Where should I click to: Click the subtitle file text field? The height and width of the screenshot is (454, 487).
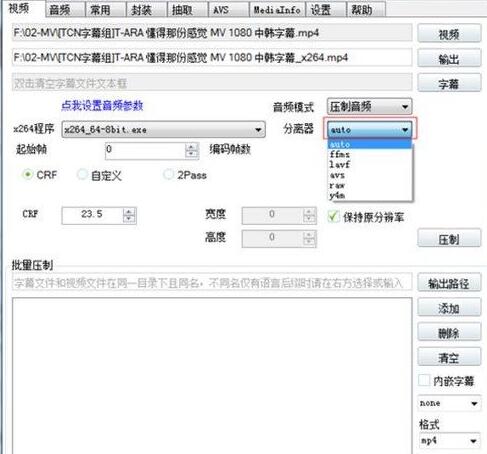212,82
